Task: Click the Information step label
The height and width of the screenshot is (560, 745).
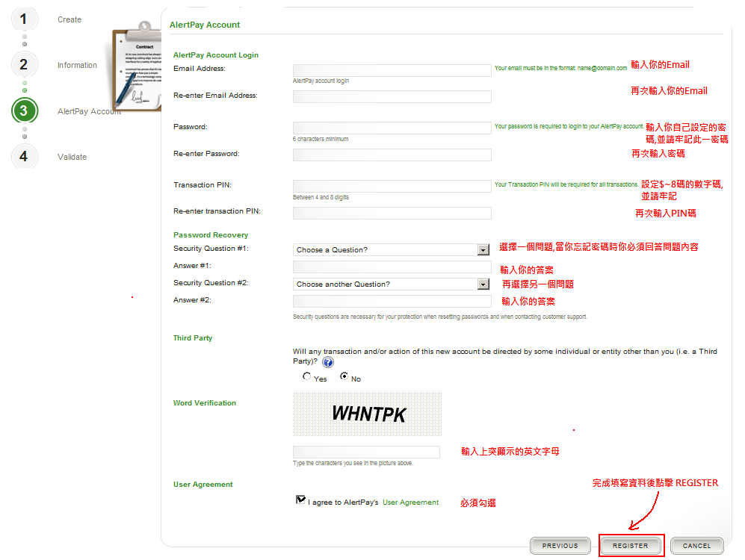Action: tap(77, 65)
